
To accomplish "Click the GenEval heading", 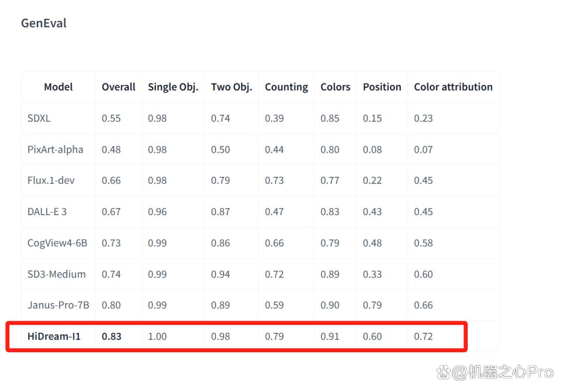I will (x=43, y=24).
